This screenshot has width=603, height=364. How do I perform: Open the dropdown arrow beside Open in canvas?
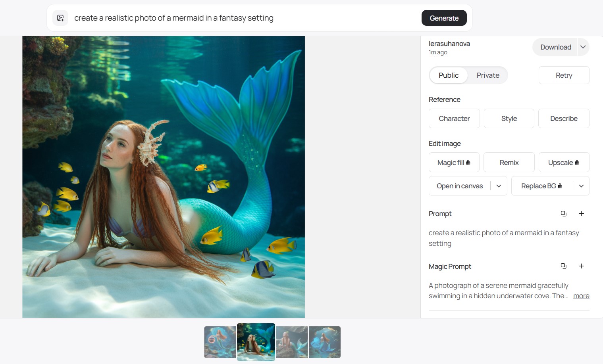(x=499, y=186)
